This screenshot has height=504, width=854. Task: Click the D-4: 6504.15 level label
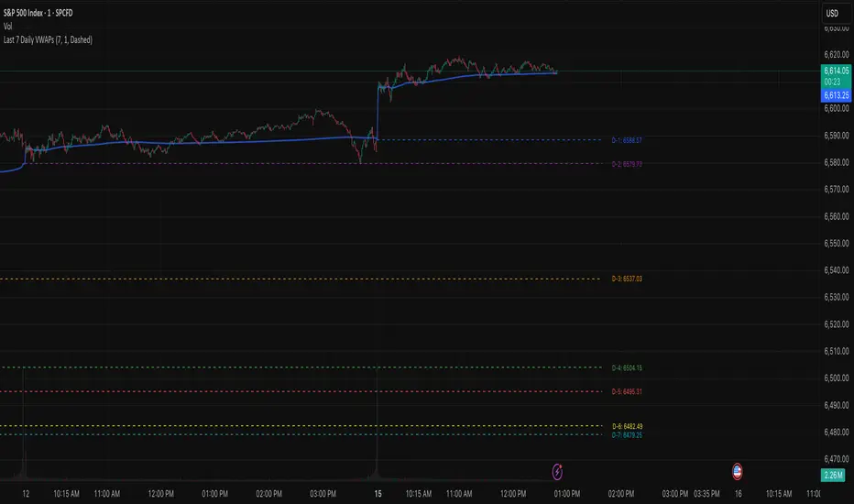click(x=627, y=368)
